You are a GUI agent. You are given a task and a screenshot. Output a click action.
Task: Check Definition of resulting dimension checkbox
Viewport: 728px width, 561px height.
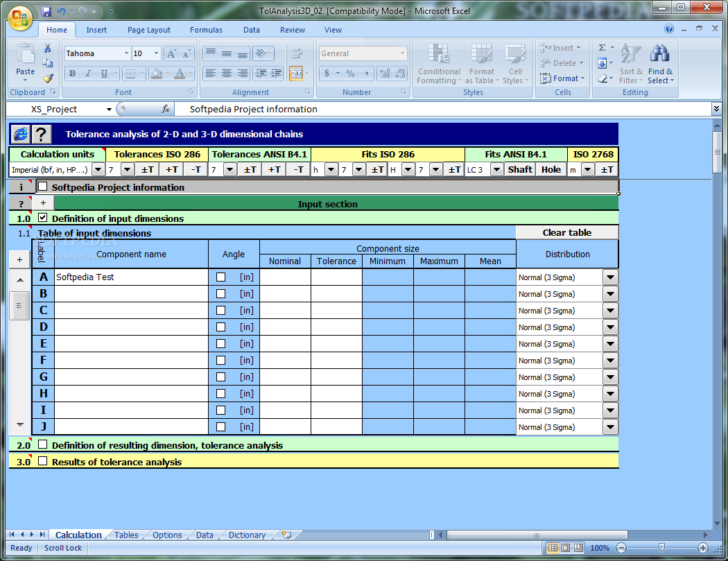click(43, 445)
